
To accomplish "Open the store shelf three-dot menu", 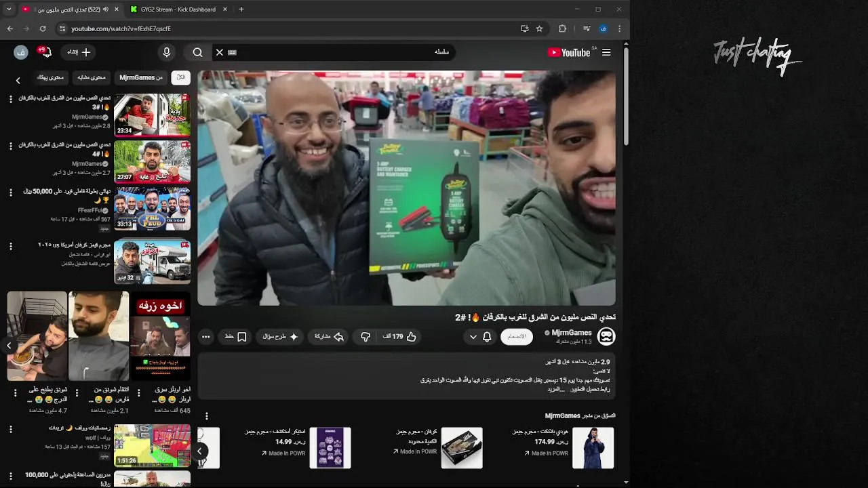I will click(x=207, y=416).
